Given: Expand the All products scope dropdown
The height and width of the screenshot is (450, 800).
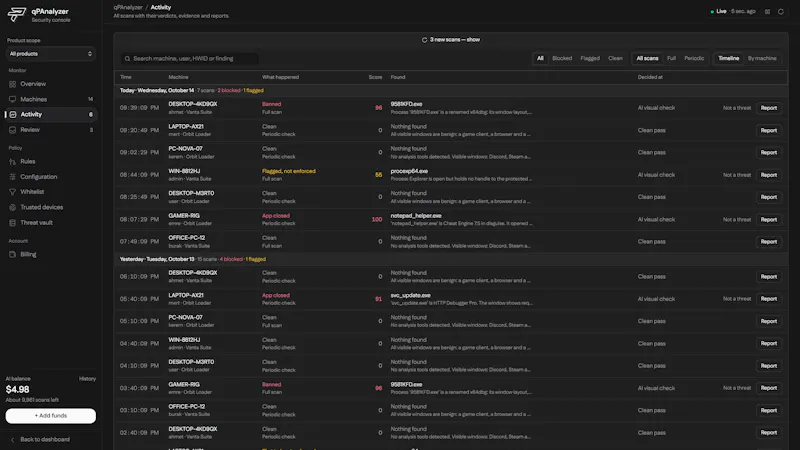Looking at the screenshot, I should pos(51,54).
